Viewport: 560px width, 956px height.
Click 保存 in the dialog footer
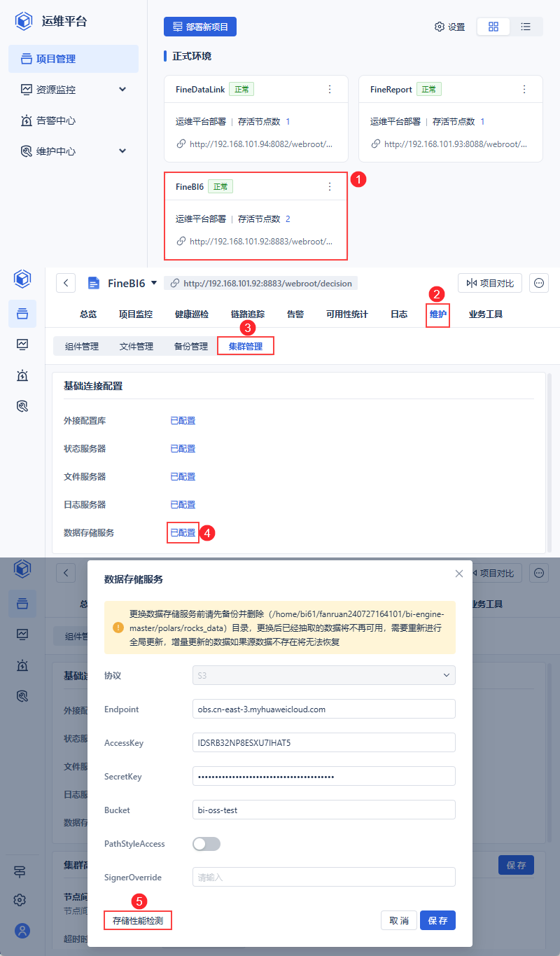click(x=438, y=920)
